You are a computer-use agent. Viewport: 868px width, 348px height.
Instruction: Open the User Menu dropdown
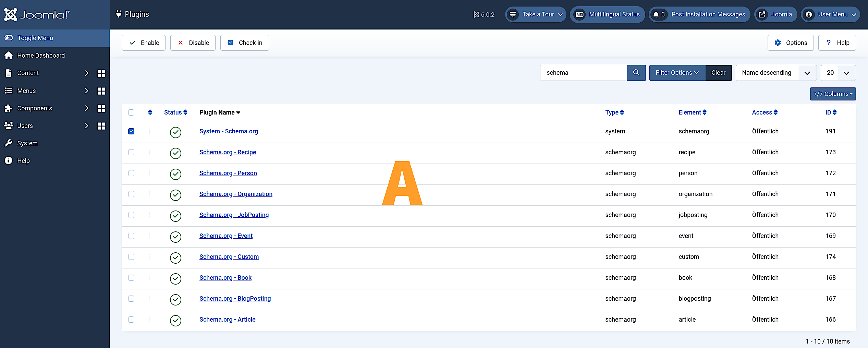(x=830, y=14)
